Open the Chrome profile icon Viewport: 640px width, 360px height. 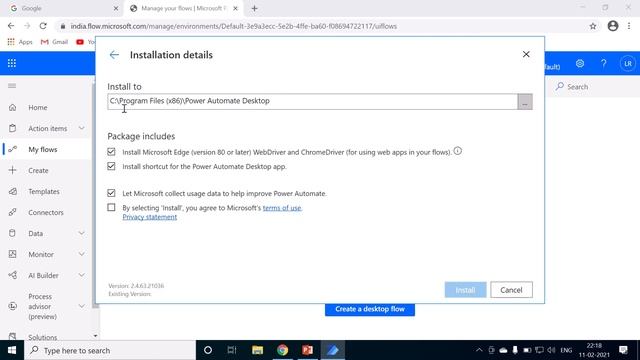[x=613, y=26]
